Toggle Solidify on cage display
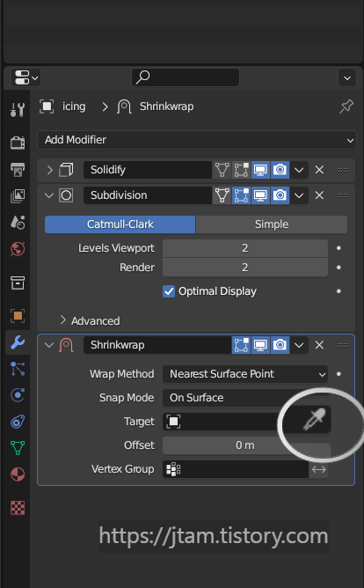Screen dimensions: 364x588 (222, 170)
